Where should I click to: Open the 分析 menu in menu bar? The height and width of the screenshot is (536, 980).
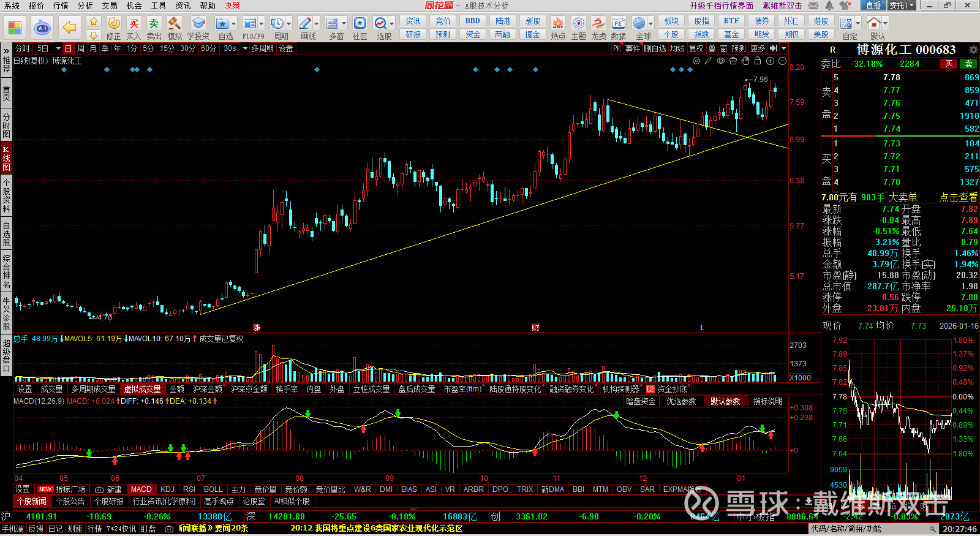(x=85, y=6)
